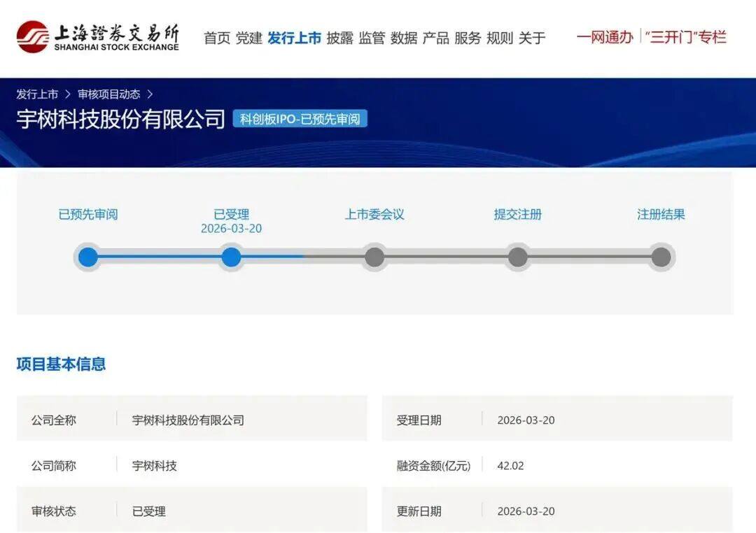Open the 产品 navigation item

[438, 38]
